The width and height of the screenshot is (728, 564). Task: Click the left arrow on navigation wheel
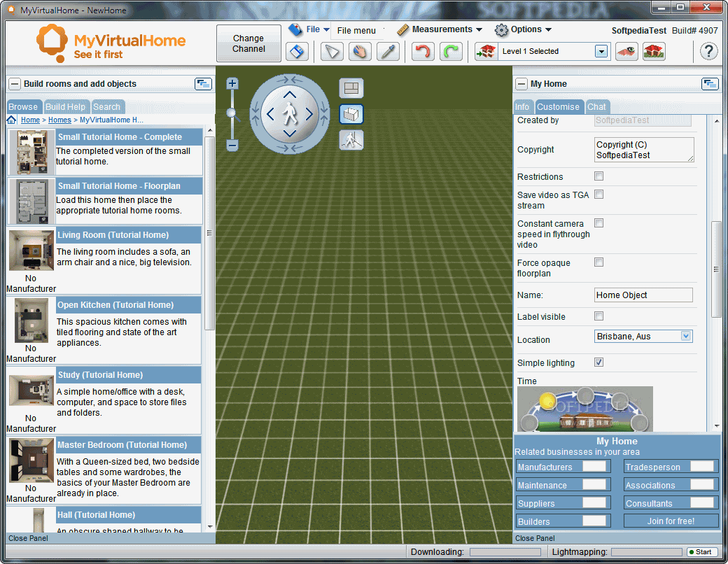[x=270, y=114]
